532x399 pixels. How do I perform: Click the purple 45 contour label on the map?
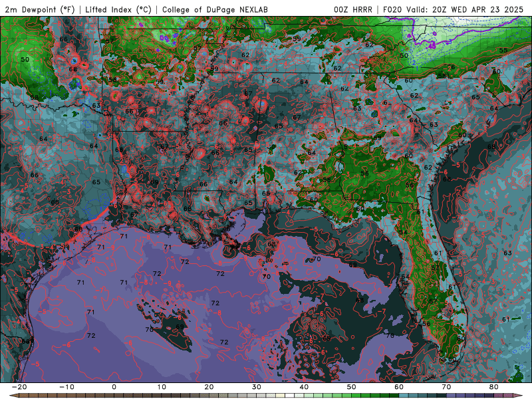(x=432, y=46)
